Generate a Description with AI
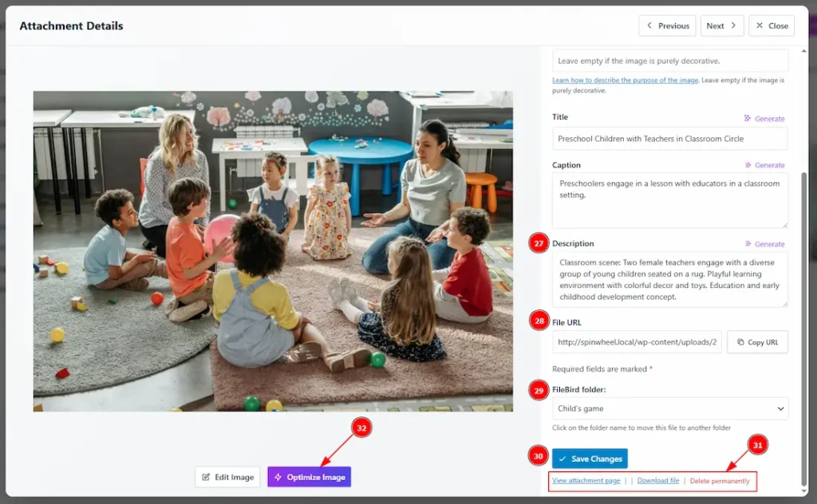Viewport: 817px width, 504px height. (764, 244)
